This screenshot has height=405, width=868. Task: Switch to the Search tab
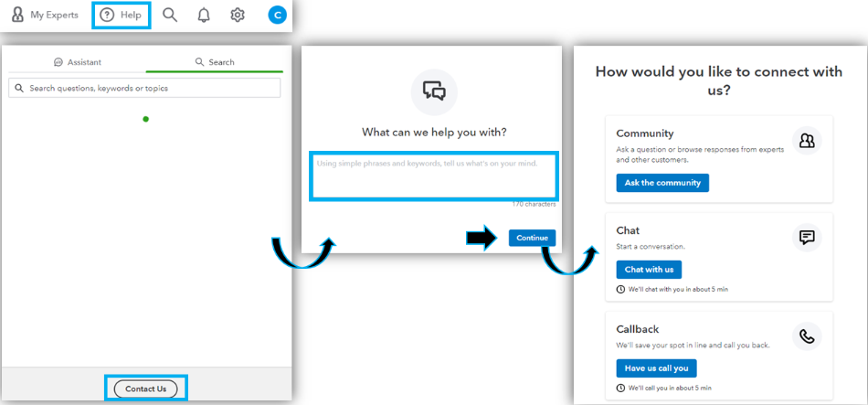(x=215, y=62)
